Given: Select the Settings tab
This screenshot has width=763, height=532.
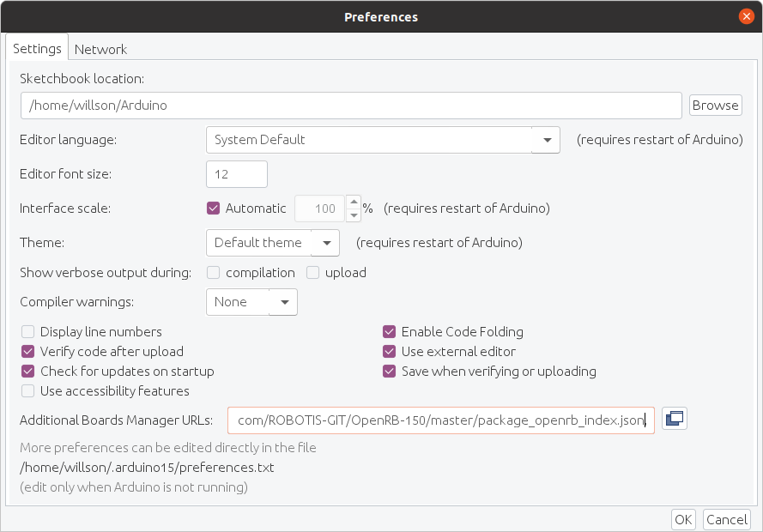Looking at the screenshot, I should (37, 49).
